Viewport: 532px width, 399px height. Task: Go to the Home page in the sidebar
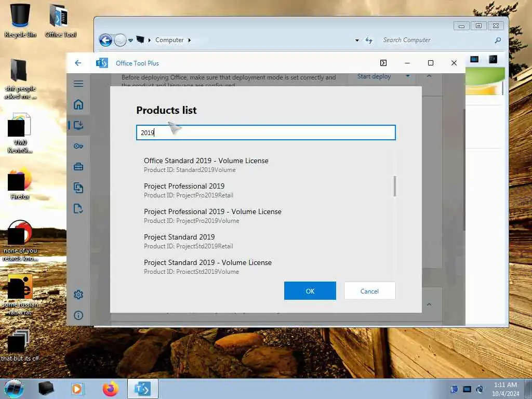78,104
